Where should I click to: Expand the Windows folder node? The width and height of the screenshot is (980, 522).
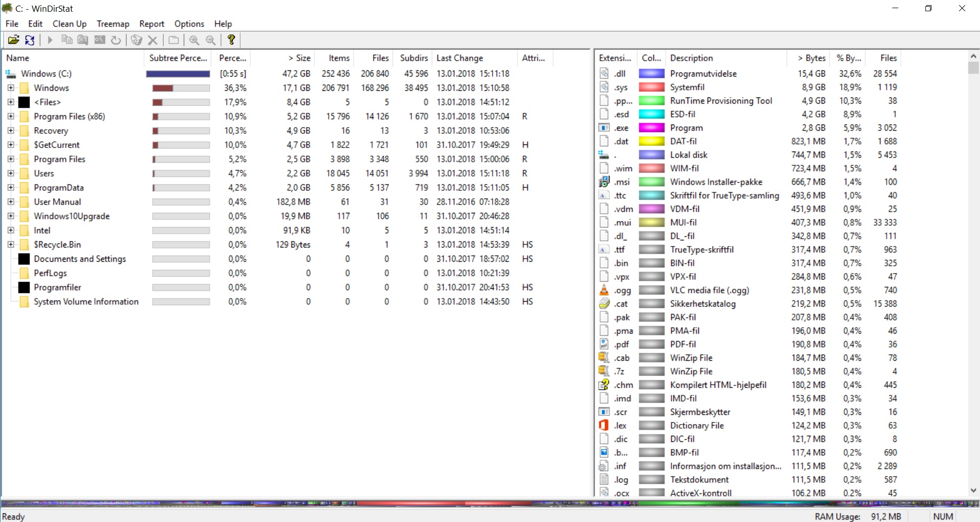[10, 88]
